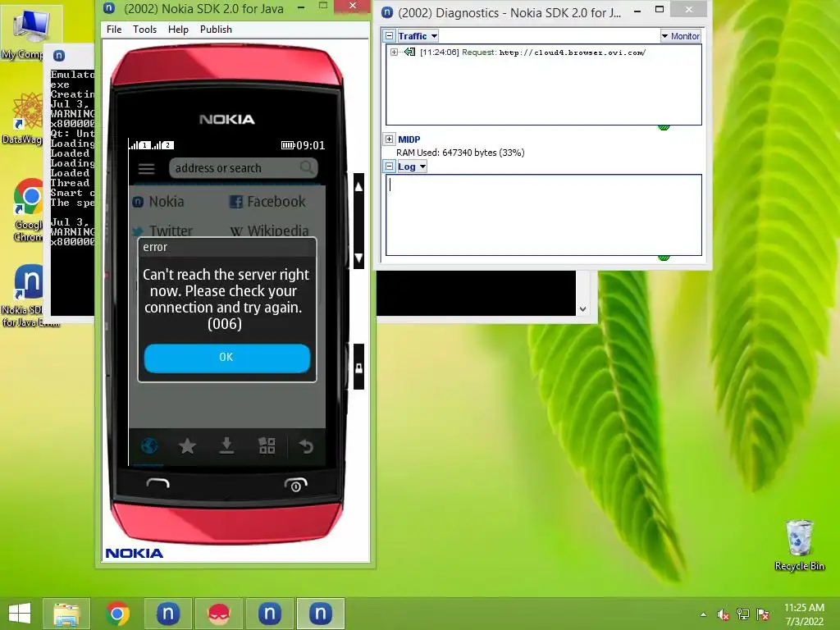Open the Monitor dropdown in Diagnostics
The height and width of the screenshot is (630, 840).
pyautogui.click(x=680, y=36)
